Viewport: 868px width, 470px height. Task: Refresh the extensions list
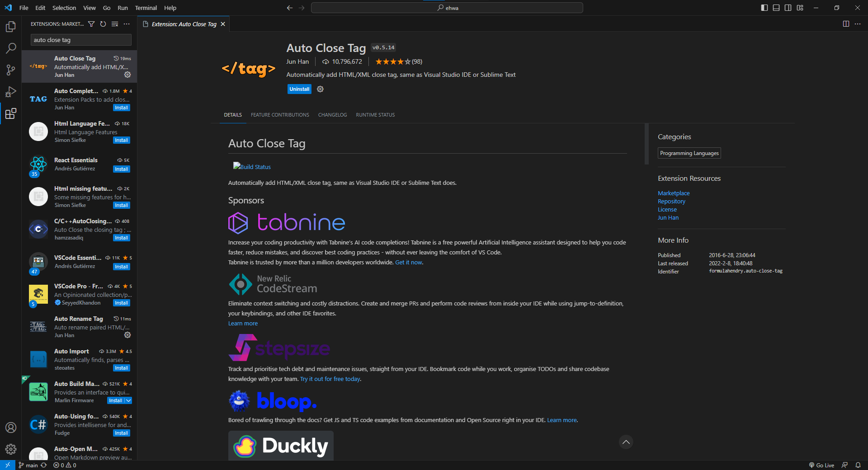103,24
